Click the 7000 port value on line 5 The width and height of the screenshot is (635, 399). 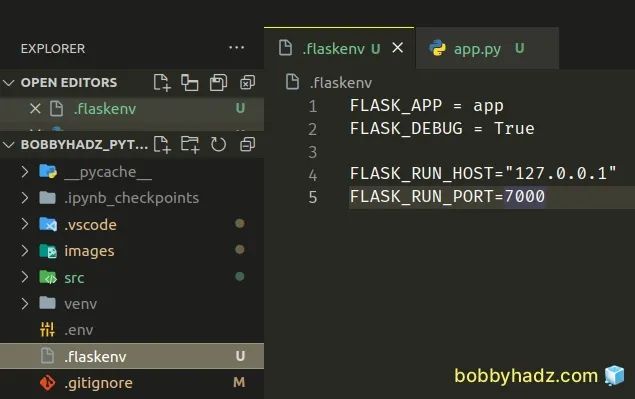point(524,196)
